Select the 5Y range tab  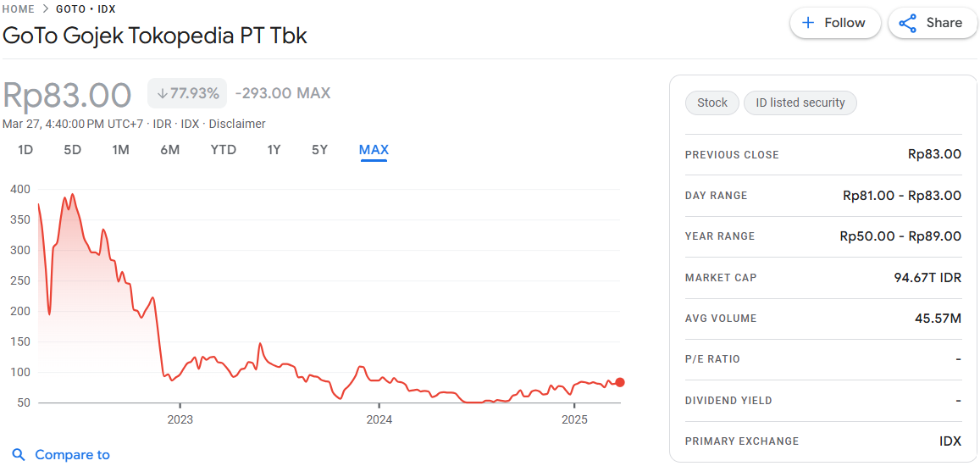pyautogui.click(x=319, y=150)
